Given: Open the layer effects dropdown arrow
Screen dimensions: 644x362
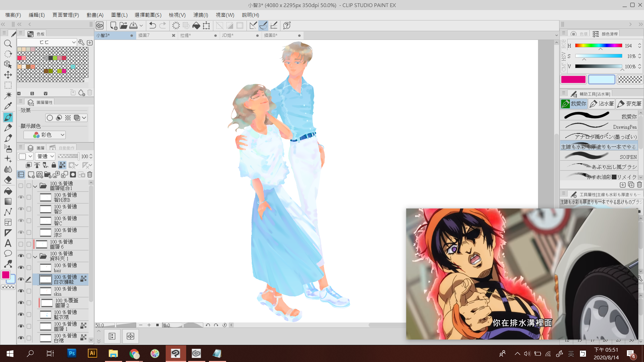Looking at the screenshot, I should pyautogui.click(x=84, y=118).
